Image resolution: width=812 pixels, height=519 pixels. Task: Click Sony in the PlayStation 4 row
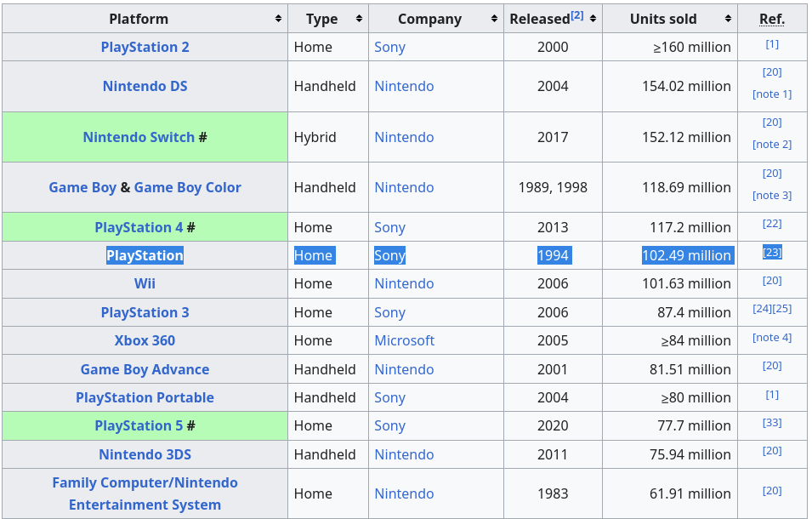click(x=390, y=227)
